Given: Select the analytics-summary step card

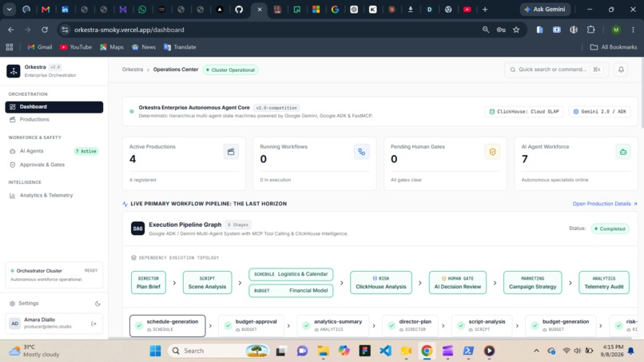Looking at the screenshot, I should coord(332,326).
